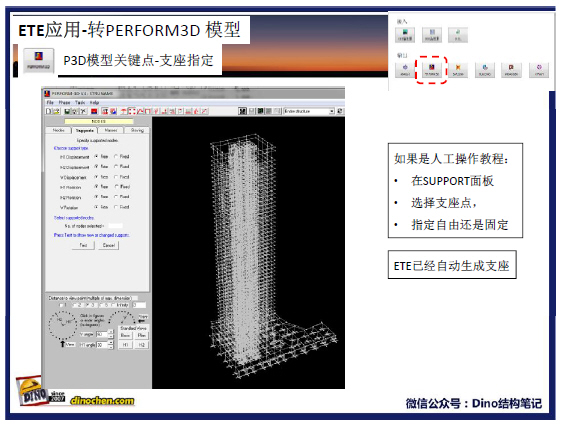
Task: Click the SAP2000 export button in ETE panel
Action: click(458, 70)
